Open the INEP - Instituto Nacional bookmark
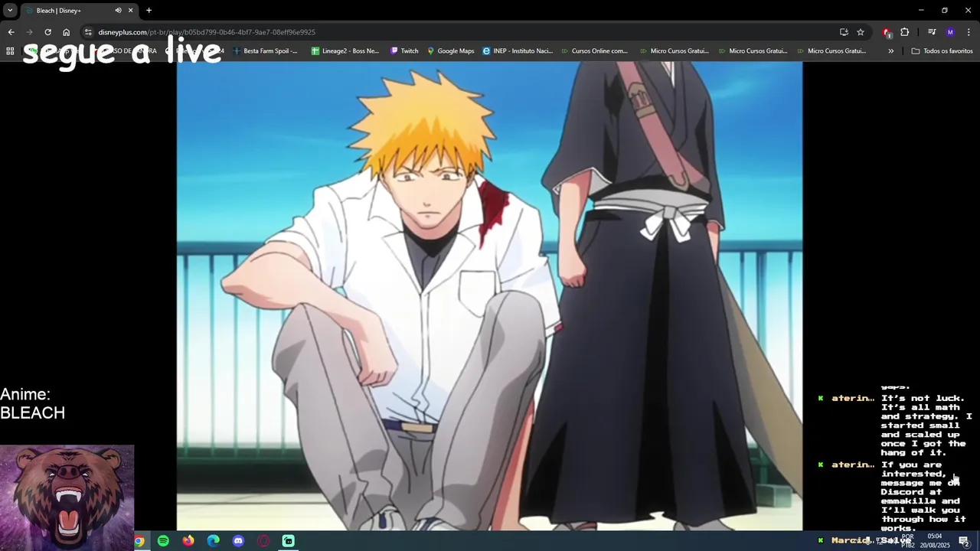980x551 pixels. click(518, 51)
